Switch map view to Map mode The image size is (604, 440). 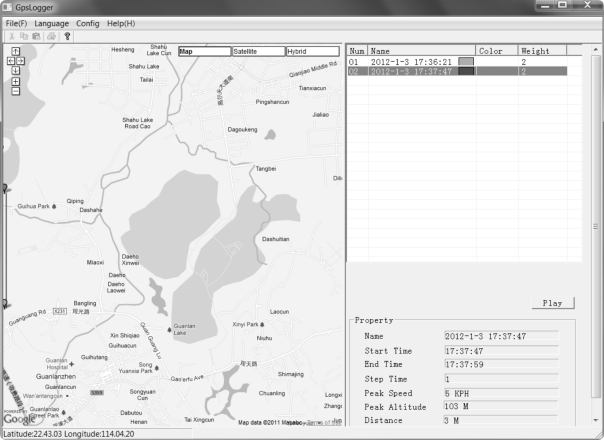coord(205,51)
